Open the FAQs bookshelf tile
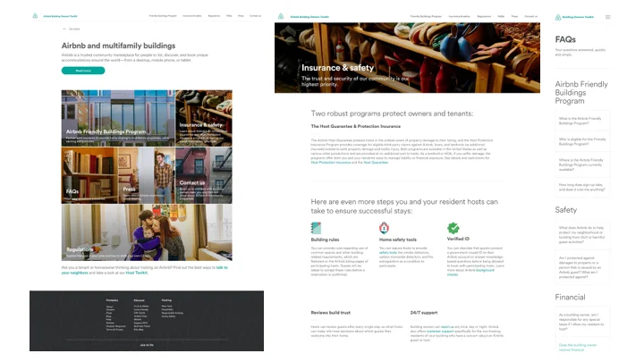The height and width of the screenshot is (362, 644). [x=89, y=175]
